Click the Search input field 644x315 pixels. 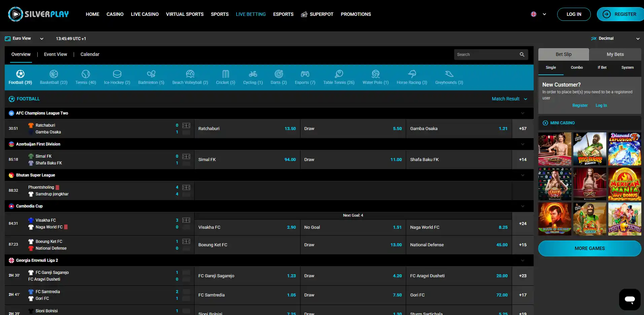(x=491, y=55)
